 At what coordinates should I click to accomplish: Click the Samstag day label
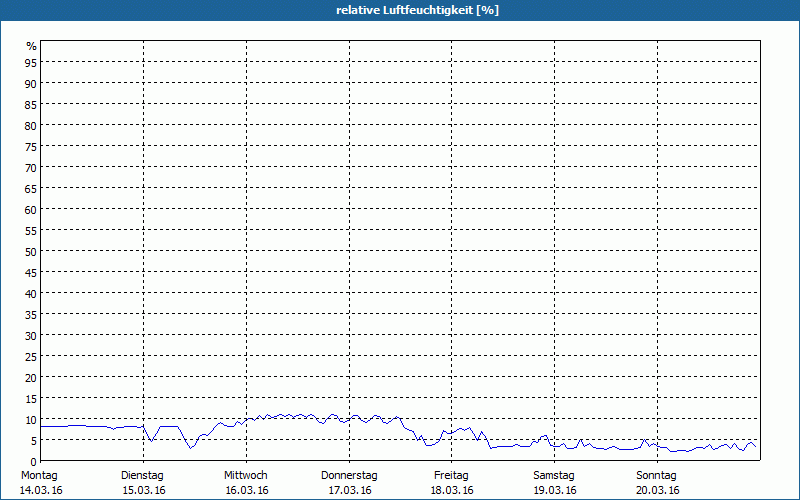tap(554, 475)
